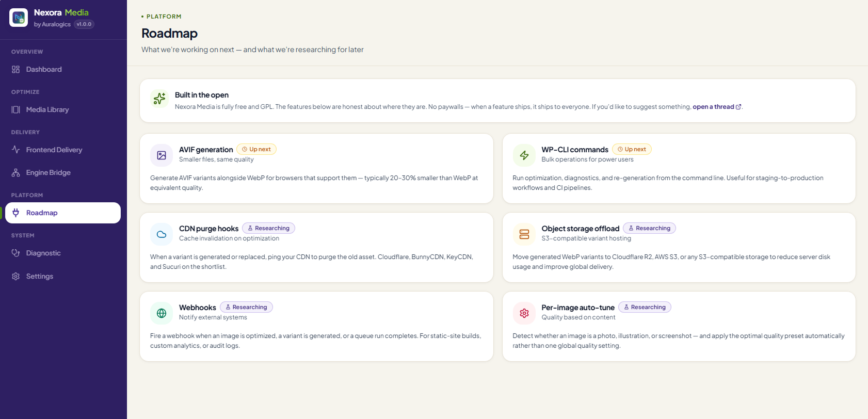This screenshot has height=419, width=868.
Task: Click the Nexora Media logo icon
Action: 19,18
